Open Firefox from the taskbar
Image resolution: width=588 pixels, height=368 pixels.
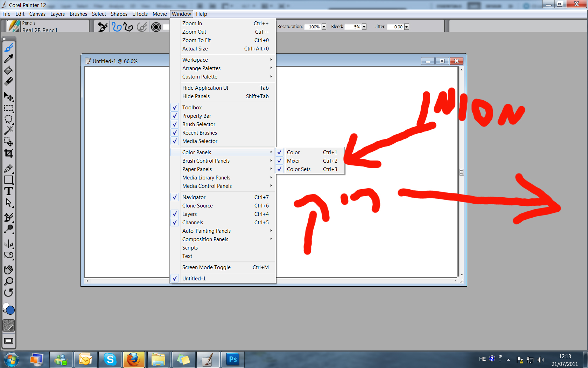134,360
